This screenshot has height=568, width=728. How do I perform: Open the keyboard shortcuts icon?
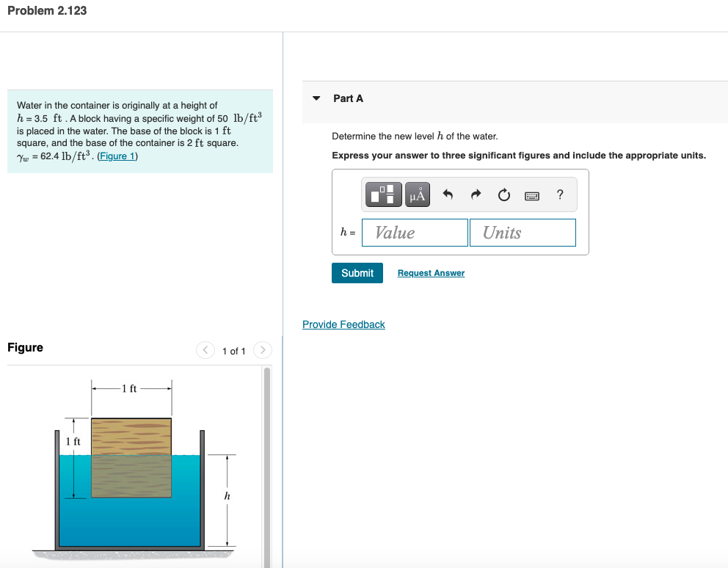coord(533,194)
